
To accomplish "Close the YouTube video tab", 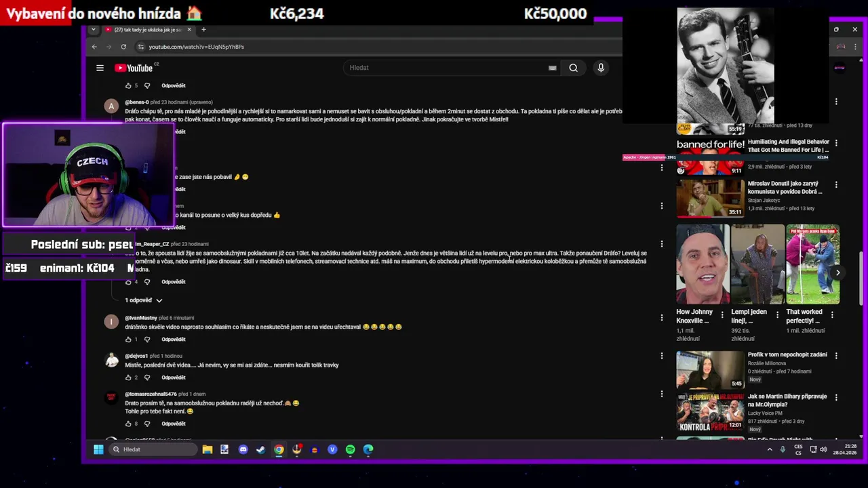I will (x=189, y=29).
